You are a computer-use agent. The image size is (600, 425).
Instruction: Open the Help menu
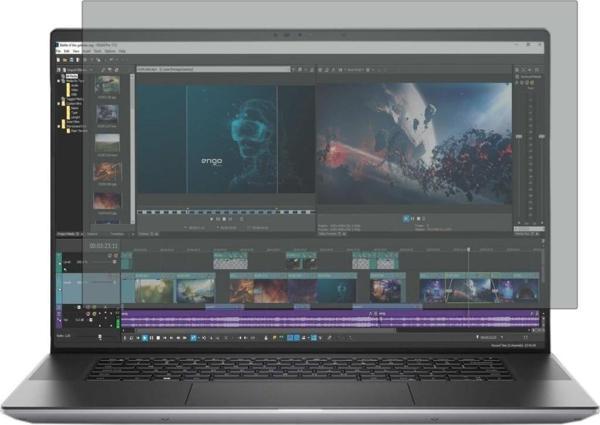122,51
